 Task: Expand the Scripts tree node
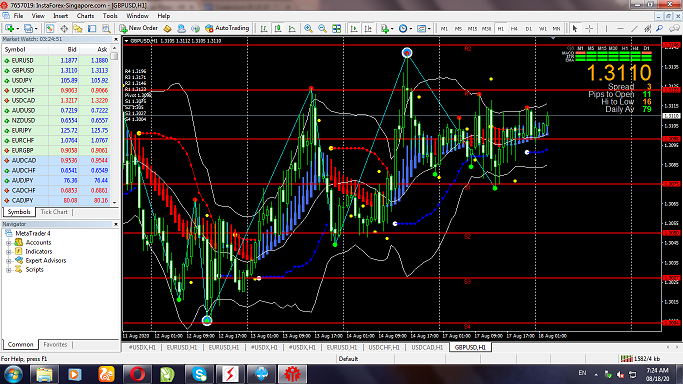[x=8, y=270]
